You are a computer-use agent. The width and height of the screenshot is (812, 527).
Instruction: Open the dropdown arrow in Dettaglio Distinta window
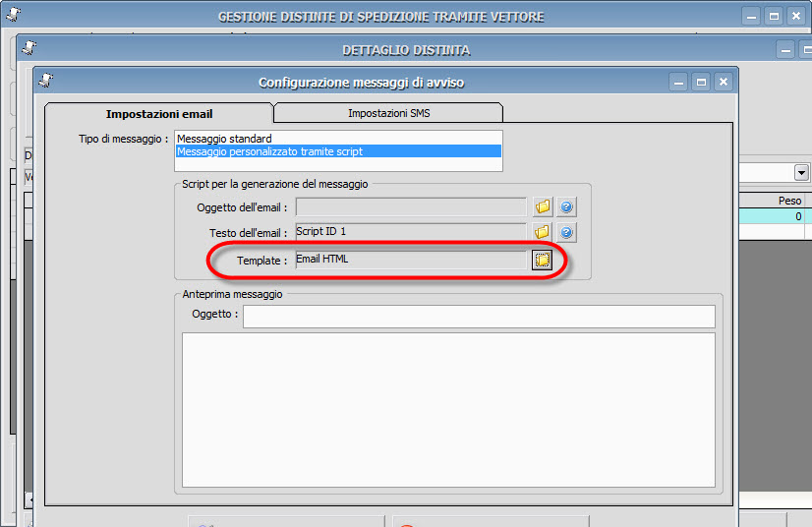[x=801, y=173]
